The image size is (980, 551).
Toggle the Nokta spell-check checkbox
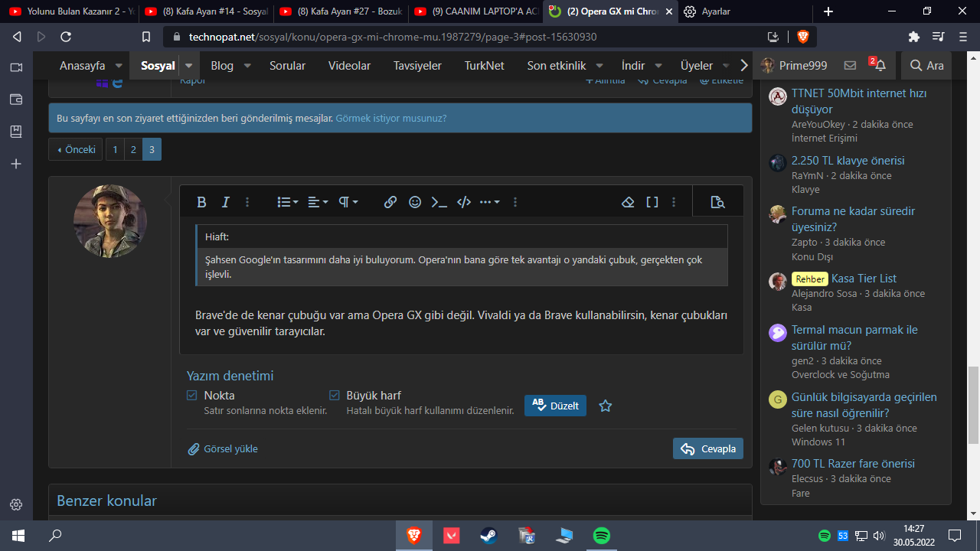[192, 396]
